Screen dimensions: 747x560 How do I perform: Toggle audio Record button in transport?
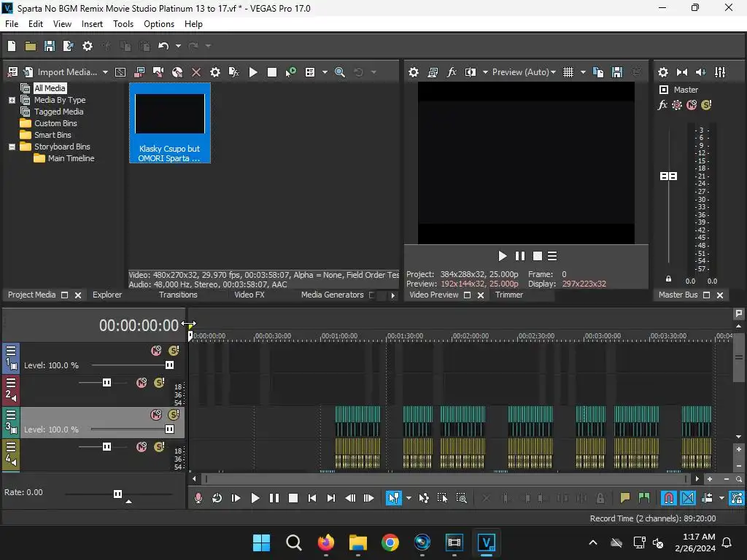pos(198,498)
